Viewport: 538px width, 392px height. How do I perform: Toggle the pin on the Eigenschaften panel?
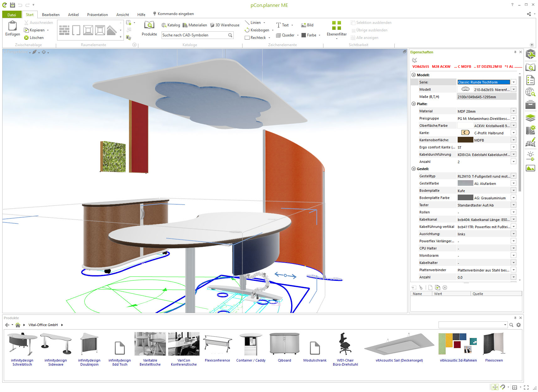tap(515, 52)
